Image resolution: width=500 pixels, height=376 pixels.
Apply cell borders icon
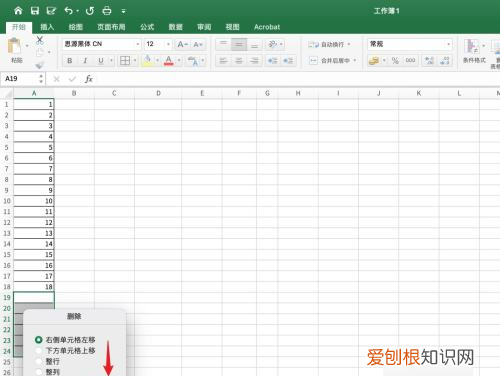125,61
